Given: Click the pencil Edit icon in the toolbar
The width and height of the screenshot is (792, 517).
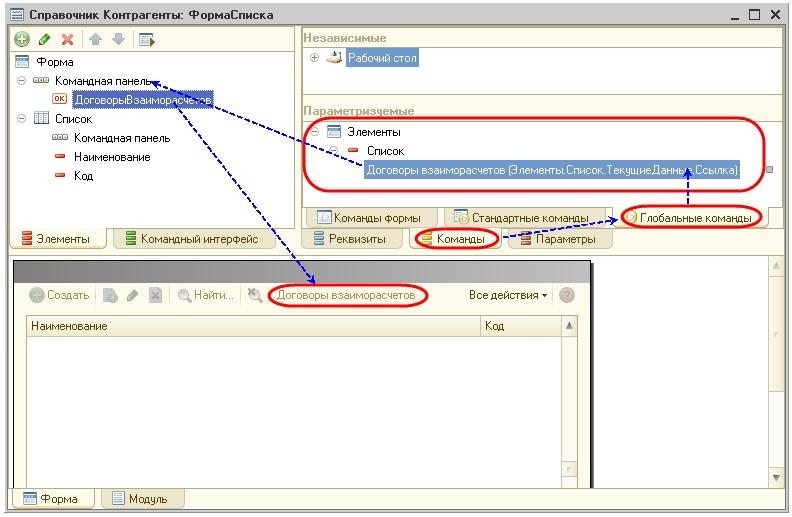Looking at the screenshot, I should tap(44, 40).
